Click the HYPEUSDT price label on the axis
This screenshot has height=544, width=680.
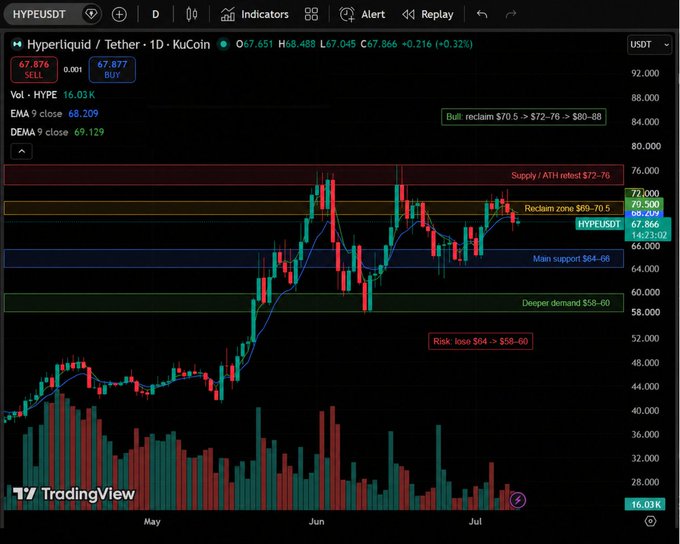coord(599,224)
